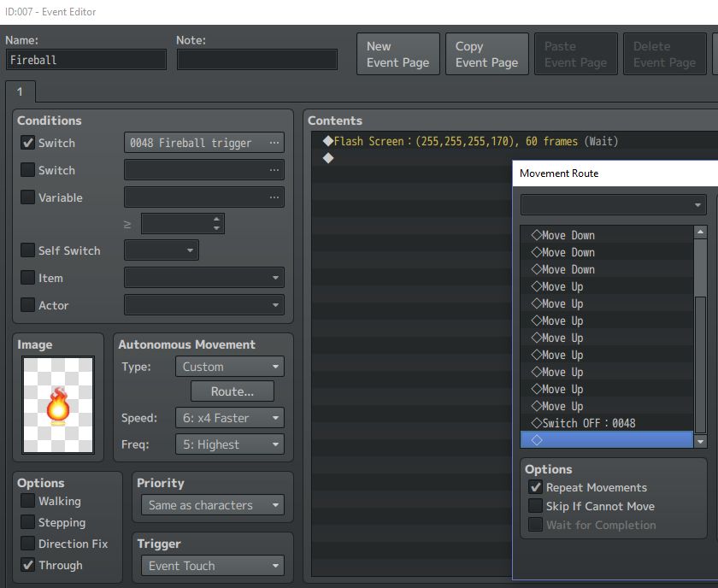The image size is (718, 588).
Task: Click the fireball image thumbnail
Action: click(x=58, y=405)
